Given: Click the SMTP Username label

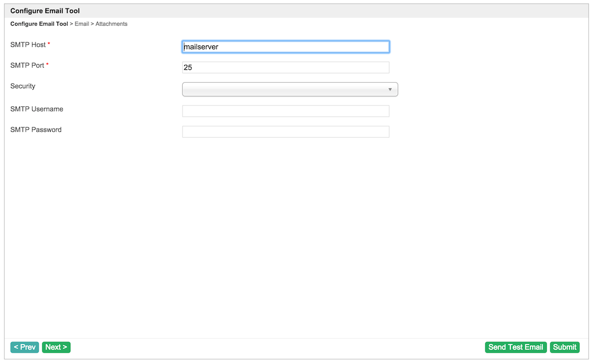Looking at the screenshot, I should 37,109.
